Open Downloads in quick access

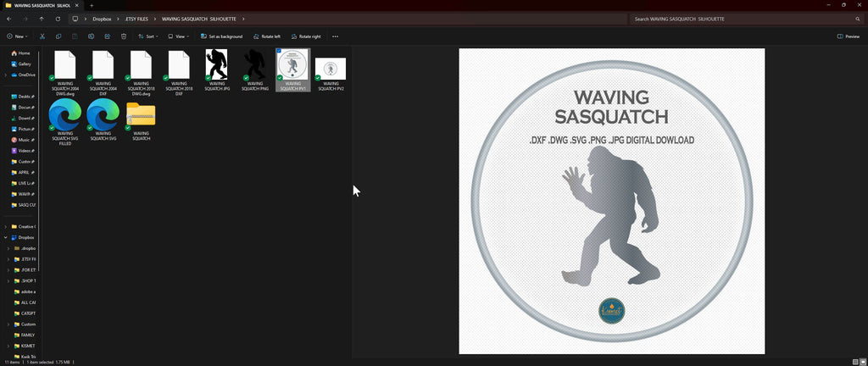click(22, 118)
